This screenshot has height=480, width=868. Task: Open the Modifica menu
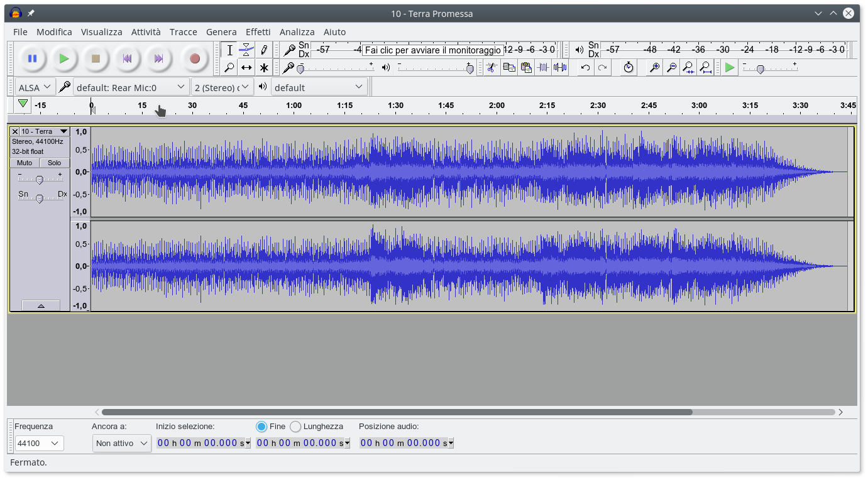(54, 32)
